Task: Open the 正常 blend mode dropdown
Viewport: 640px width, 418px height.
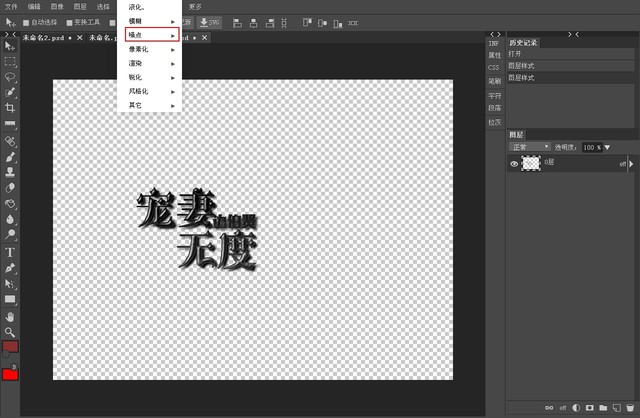Action: (530, 147)
